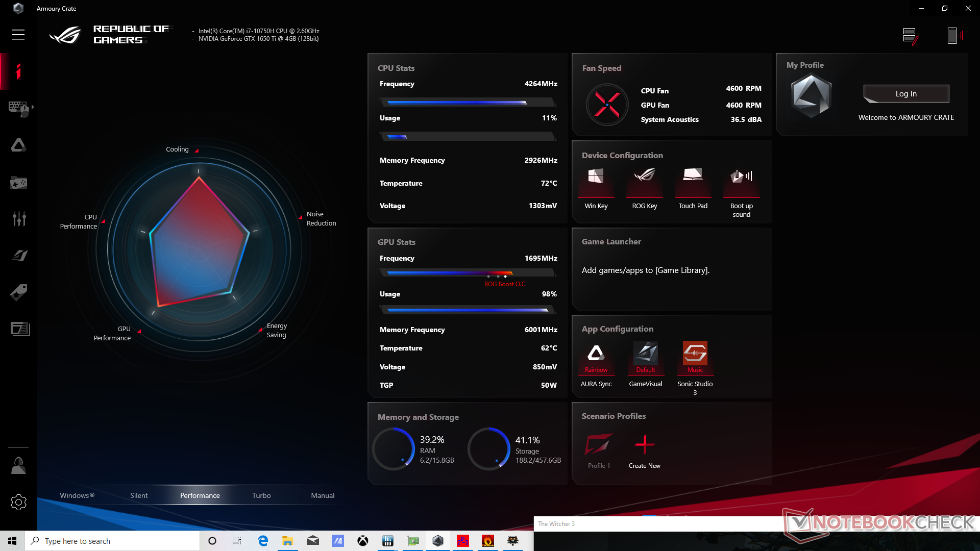980x551 pixels.
Task: Open Sonic Studio 3 Music mode selector
Action: (x=695, y=357)
